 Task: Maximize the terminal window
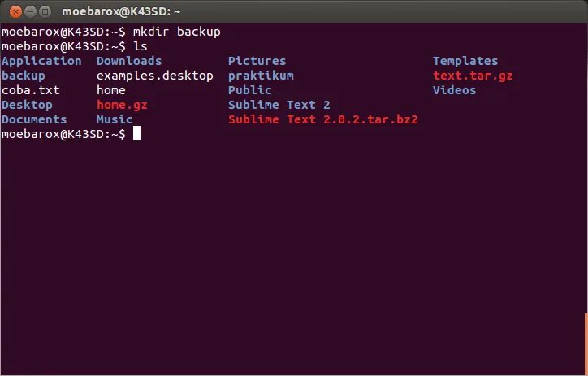(45, 12)
